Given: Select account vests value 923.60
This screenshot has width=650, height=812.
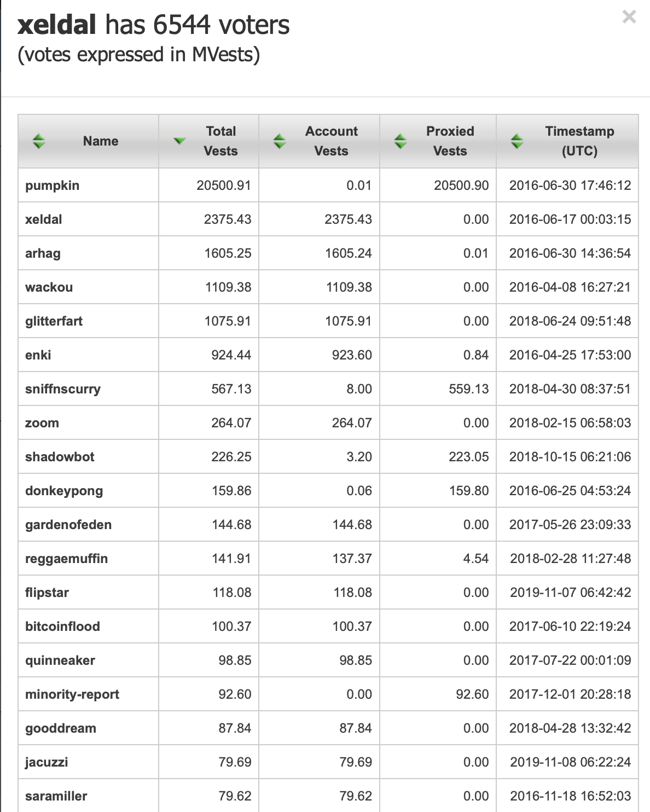Looking at the screenshot, I should (352, 355).
